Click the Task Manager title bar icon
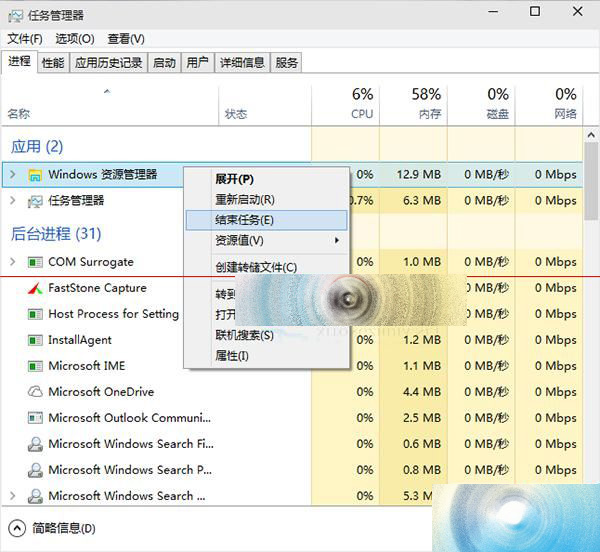This screenshot has width=600, height=552. coord(16,16)
